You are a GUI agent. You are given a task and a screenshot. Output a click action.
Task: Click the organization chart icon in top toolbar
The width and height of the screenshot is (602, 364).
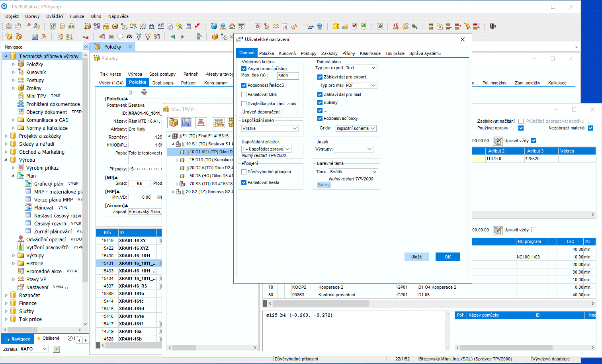click(71, 26)
